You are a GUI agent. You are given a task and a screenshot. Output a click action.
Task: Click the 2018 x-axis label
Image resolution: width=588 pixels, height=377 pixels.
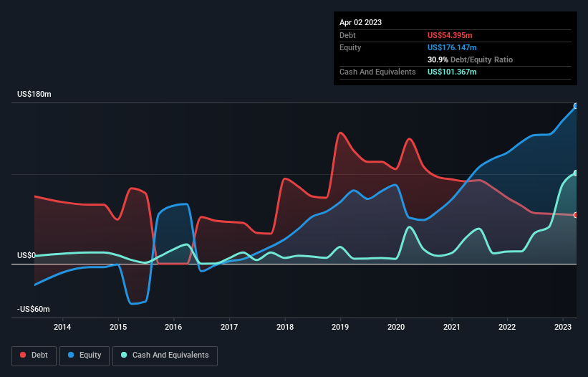pyautogui.click(x=285, y=327)
